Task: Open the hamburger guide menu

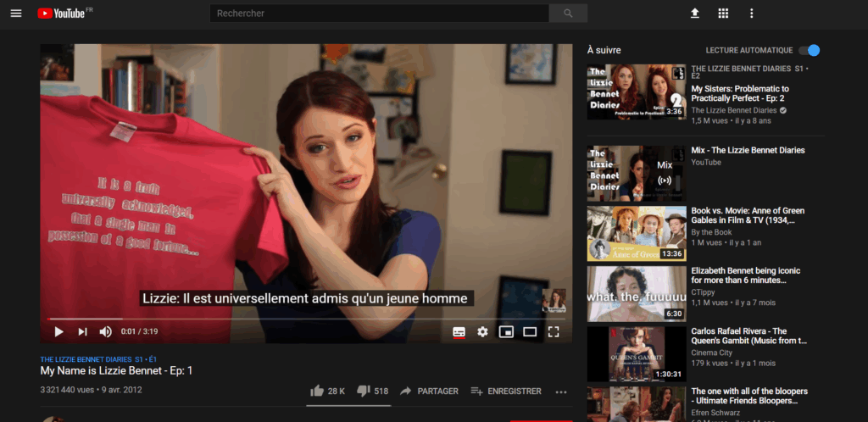Action: coord(16,14)
